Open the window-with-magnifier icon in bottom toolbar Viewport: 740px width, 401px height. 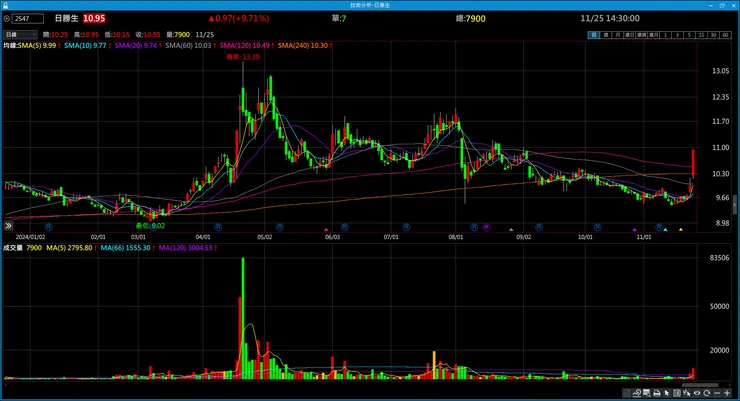[647, 393]
